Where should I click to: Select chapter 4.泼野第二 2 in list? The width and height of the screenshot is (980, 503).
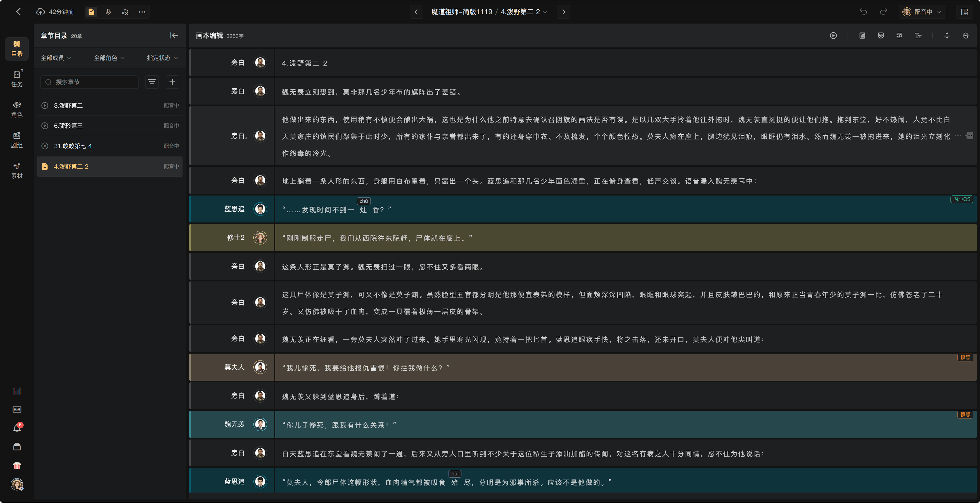click(x=110, y=166)
